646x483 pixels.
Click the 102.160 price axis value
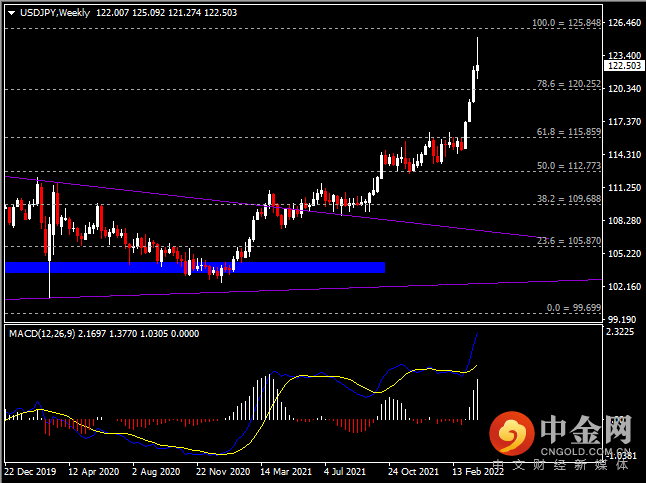(625, 286)
